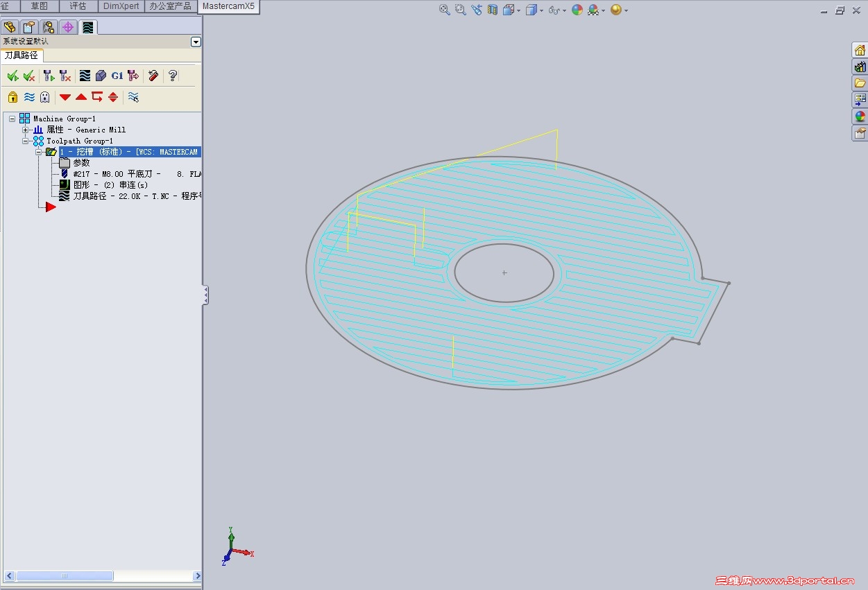Image resolution: width=868 pixels, height=590 pixels.
Task: Open Custom Properties task pane icon
Action: click(860, 133)
